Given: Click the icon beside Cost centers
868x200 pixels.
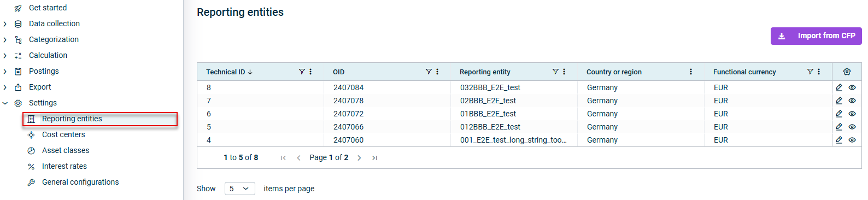Looking at the screenshot, I should pyautogui.click(x=31, y=135).
